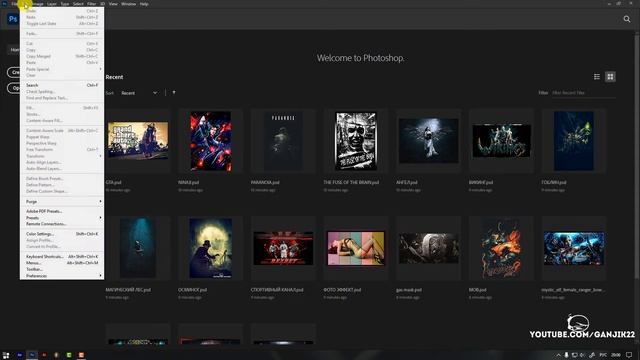Image resolution: width=640 pixels, height=360 pixels.
Task: Show hidden system tray icons
Action: (x=558, y=355)
